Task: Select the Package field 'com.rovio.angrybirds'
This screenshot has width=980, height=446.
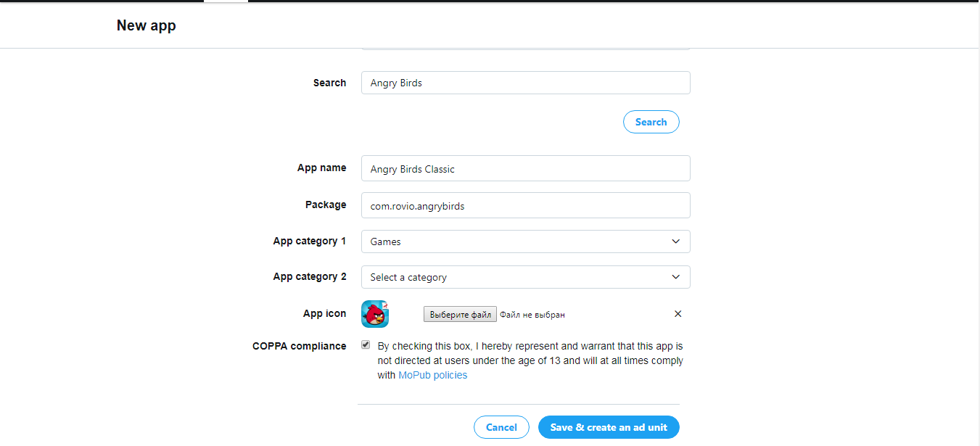Action: [x=525, y=205]
